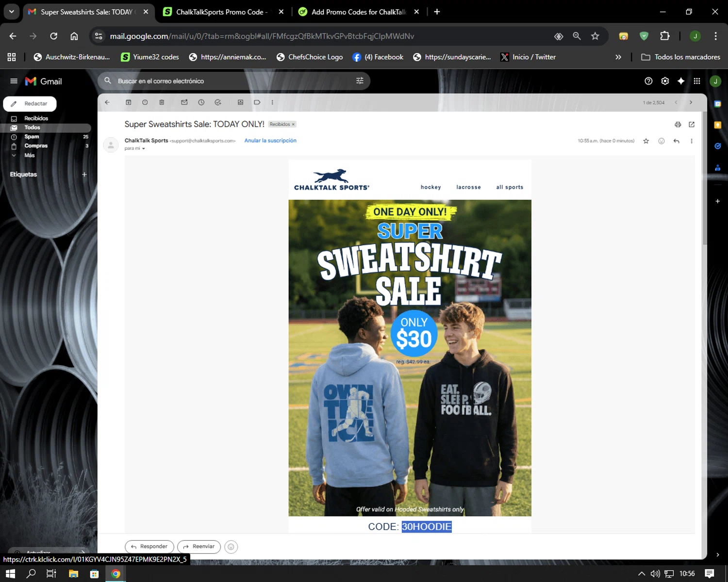Open Windows notification center
The image size is (728, 582).
point(709,574)
